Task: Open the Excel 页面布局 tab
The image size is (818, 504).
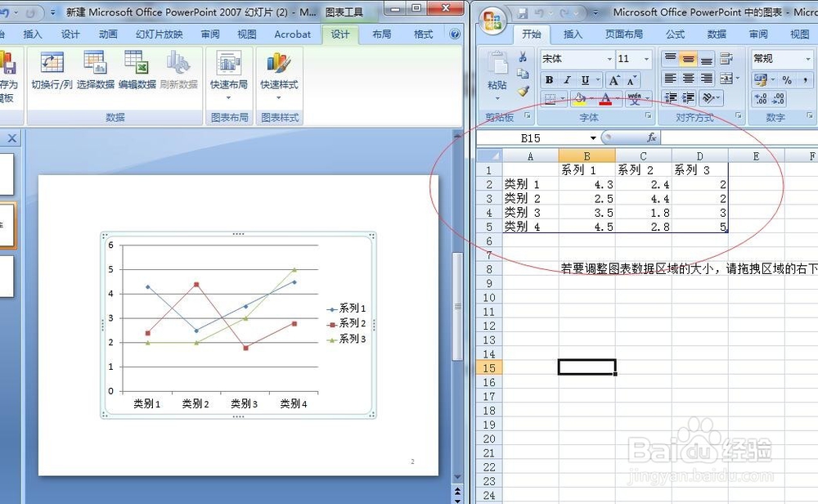Action: [x=624, y=34]
